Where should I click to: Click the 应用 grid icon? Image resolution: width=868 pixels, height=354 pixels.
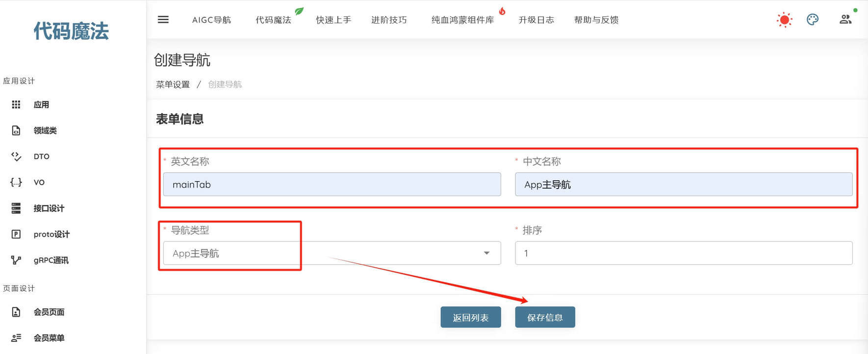point(16,105)
